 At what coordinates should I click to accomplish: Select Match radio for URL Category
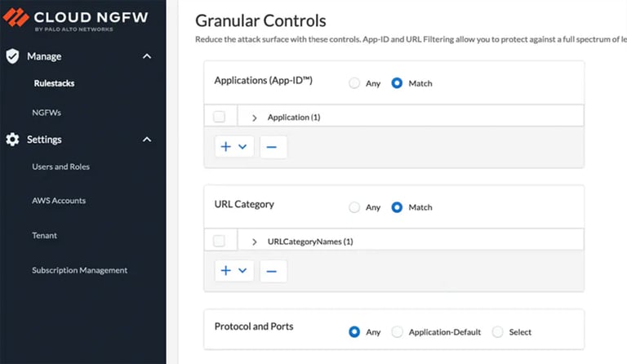tap(398, 207)
